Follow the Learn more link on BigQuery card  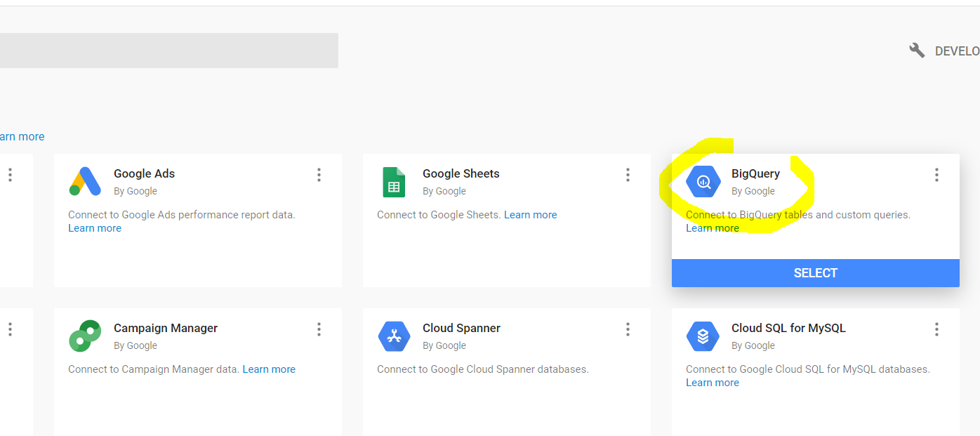coord(712,227)
